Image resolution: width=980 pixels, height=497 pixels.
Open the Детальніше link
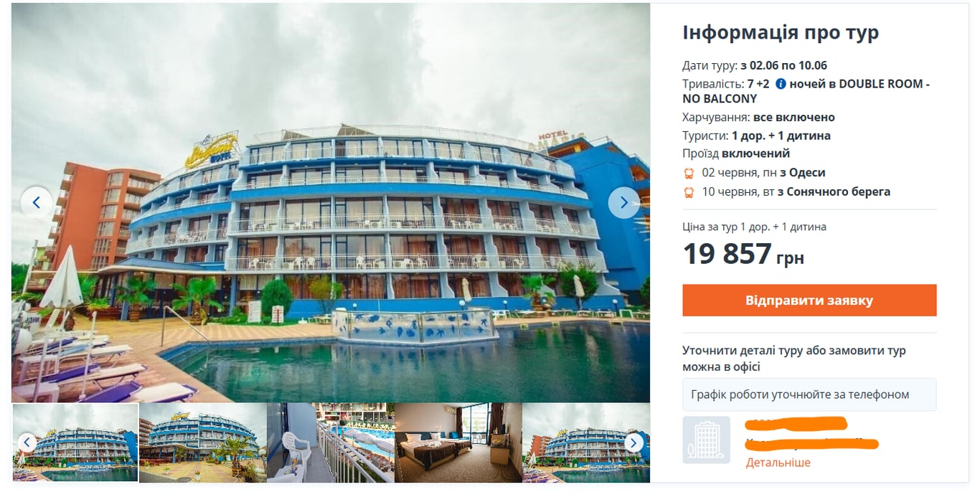point(778,463)
